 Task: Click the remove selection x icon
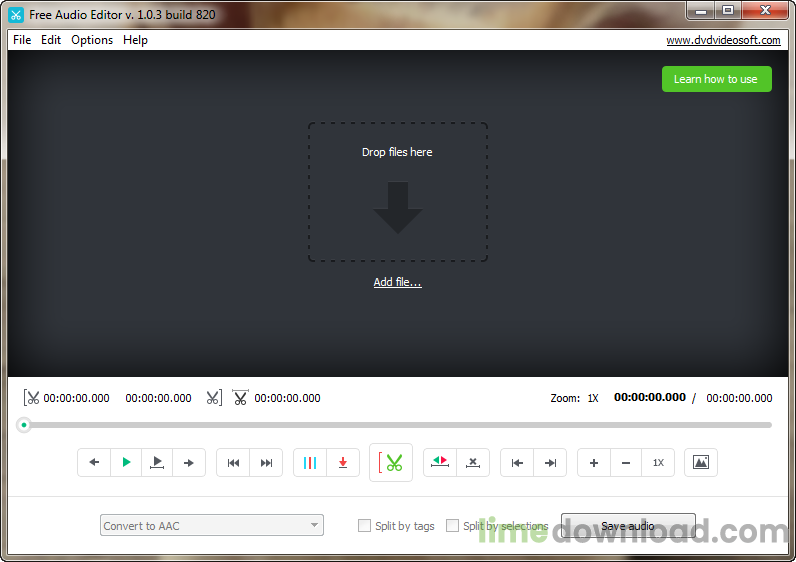473,462
